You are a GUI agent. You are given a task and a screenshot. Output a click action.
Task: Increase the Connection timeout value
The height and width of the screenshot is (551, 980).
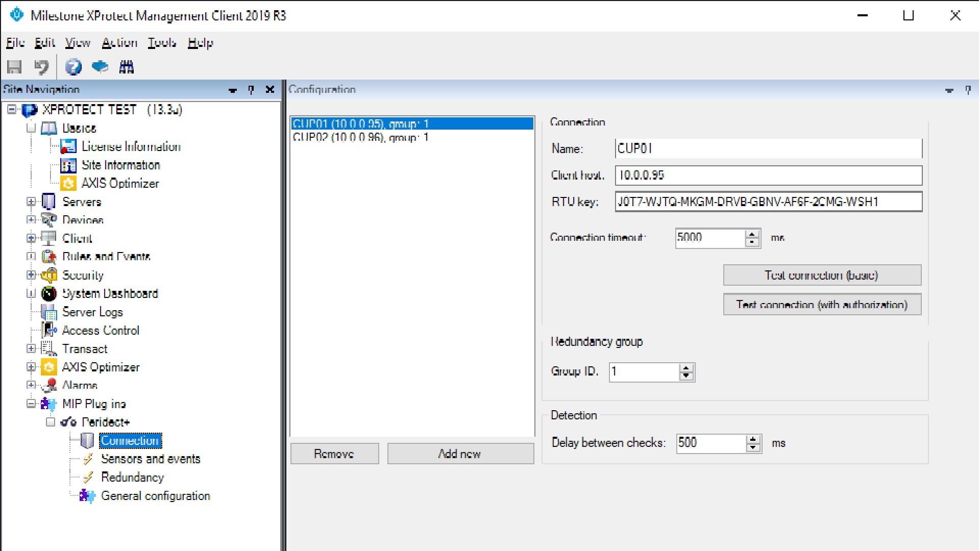tap(752, 234)
